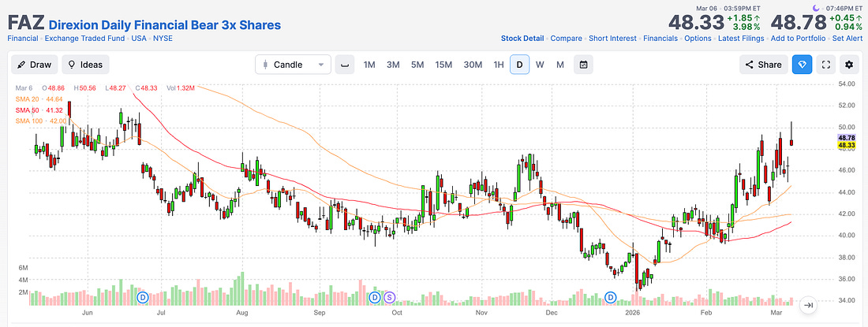
Task: Select the 5M timeframe
Action: tap(417, 65)
